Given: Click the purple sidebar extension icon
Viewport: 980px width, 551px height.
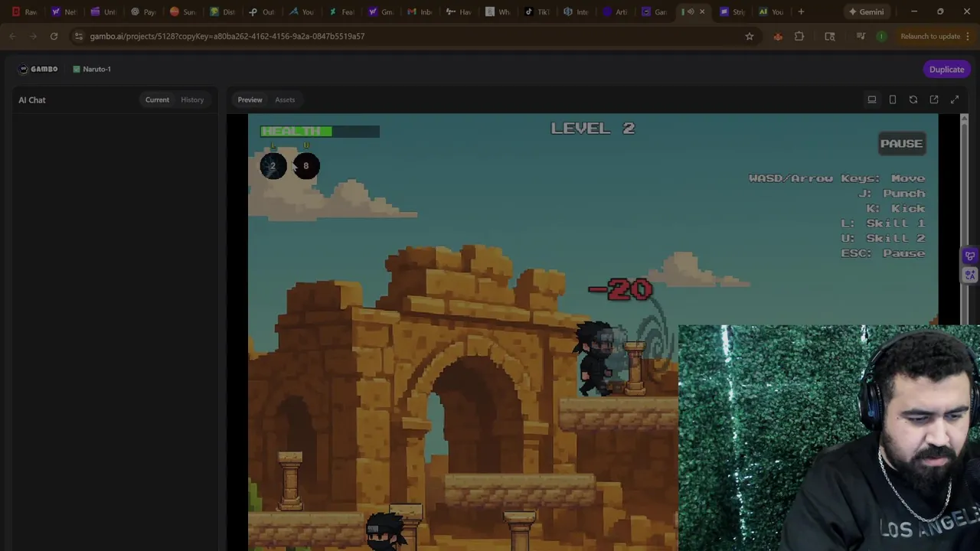Looking at the screenshot, I should (x=970, y=256).
